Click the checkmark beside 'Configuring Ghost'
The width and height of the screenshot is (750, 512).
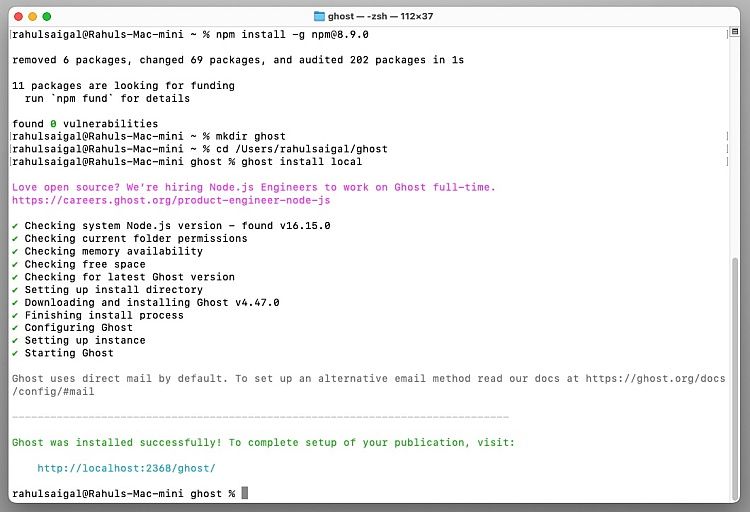tap(15, 328)
